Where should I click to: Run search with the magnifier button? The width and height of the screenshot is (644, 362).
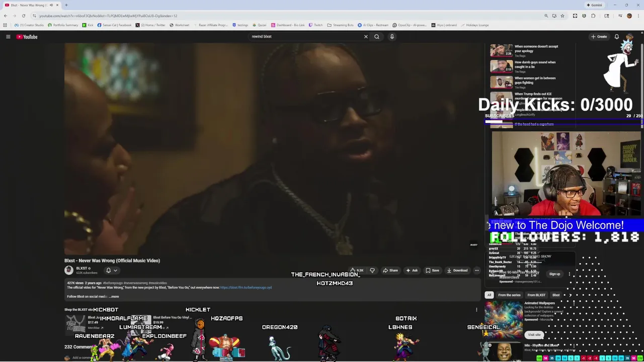pos(376,37)
